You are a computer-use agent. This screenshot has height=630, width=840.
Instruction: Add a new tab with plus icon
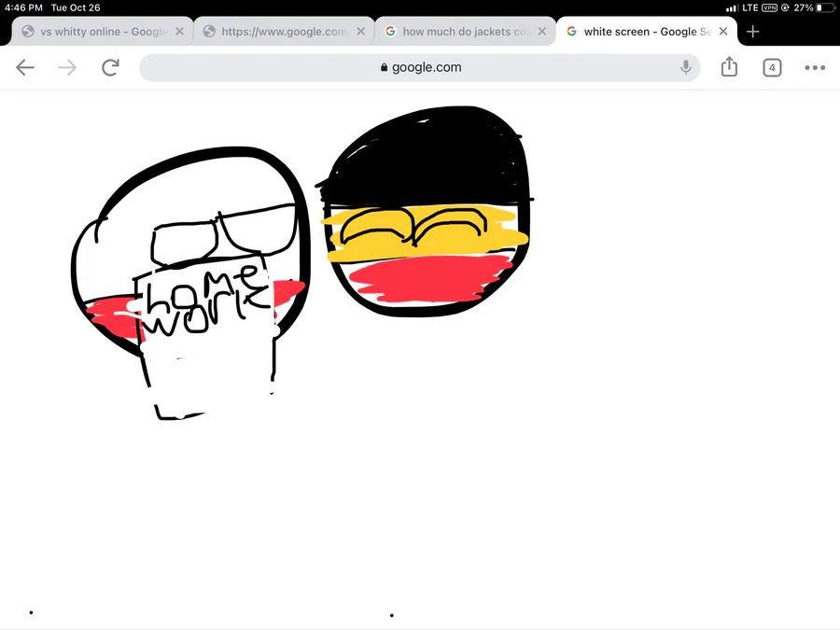[752, 32]
